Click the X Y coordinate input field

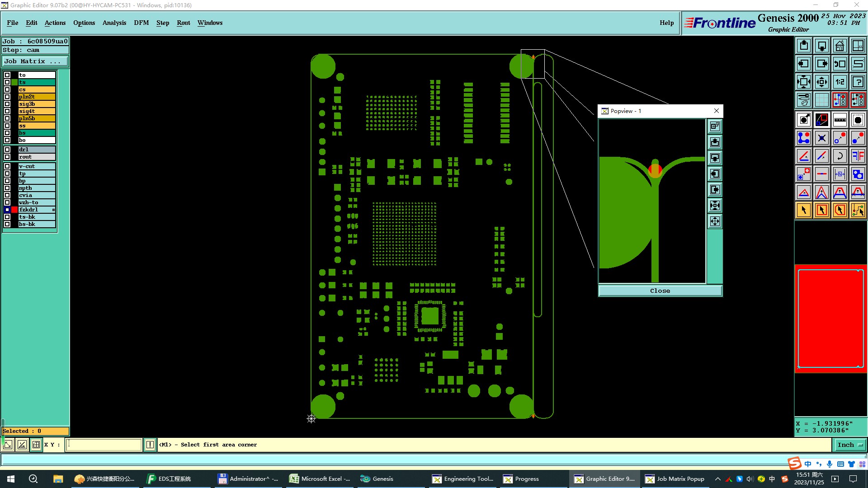point(104,445)
